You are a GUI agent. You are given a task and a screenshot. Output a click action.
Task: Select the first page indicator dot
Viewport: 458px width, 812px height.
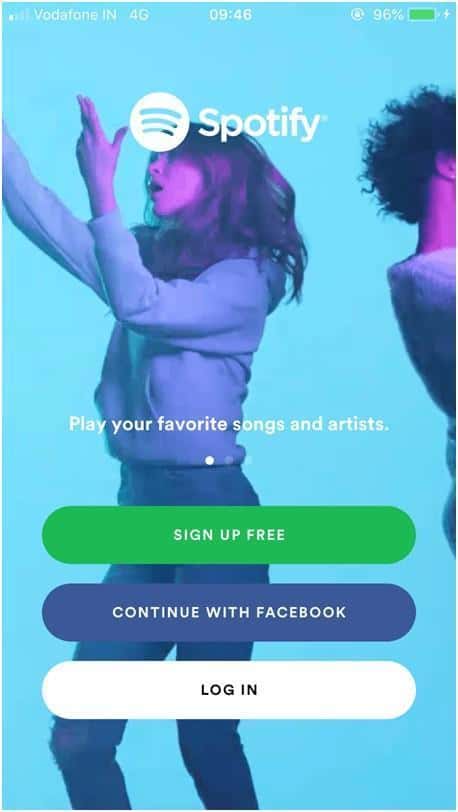[209, 460]
